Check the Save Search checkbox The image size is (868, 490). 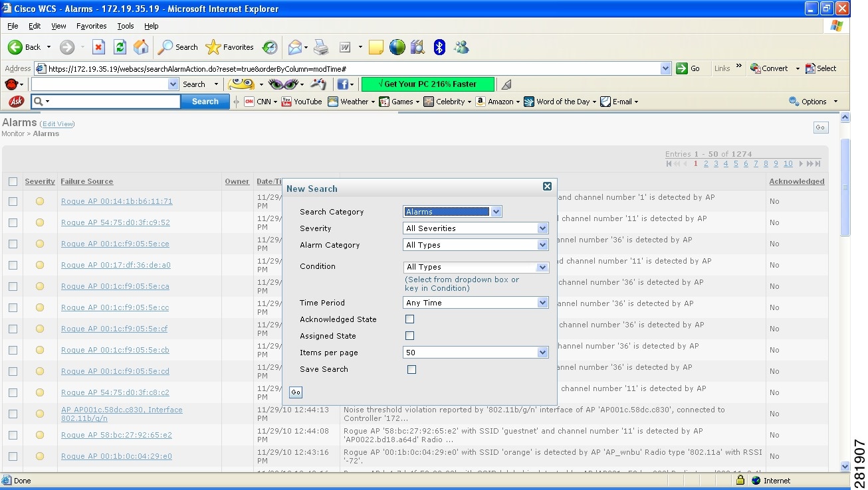[x=411, y=369]
